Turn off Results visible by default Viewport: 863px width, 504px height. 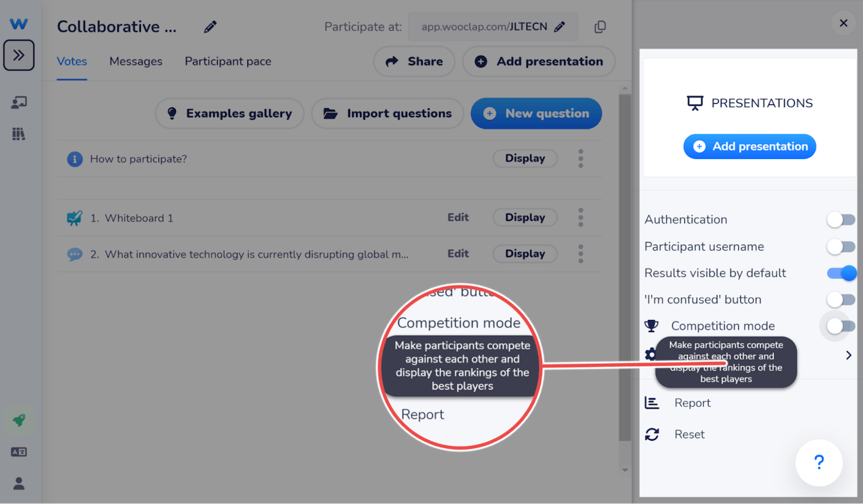pyautogui.click(x=841, y=273)
